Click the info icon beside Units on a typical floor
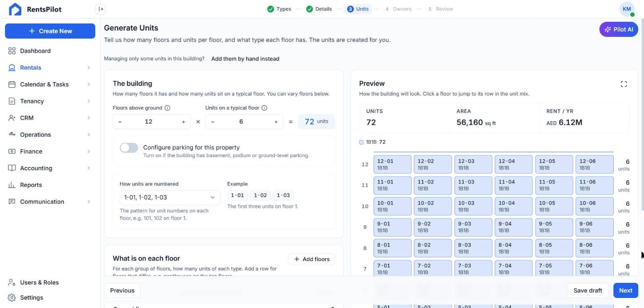Viewport: 644px width, 308px height. [264, 108]
